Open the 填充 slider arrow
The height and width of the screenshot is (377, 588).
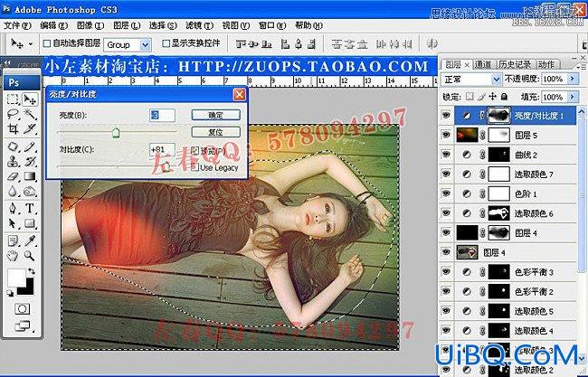573,97
